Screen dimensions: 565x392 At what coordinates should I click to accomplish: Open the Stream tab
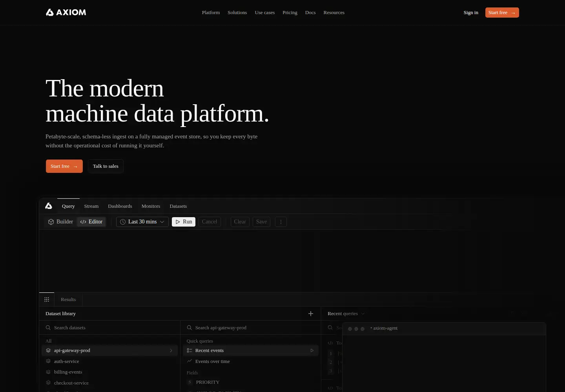pyautogui.click(x=91, y=206)
